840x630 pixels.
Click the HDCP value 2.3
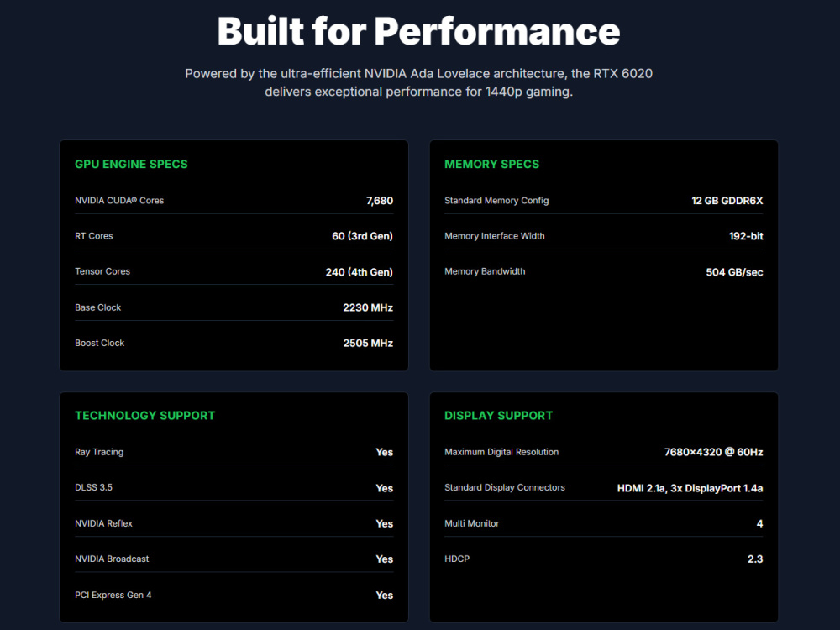755,559
